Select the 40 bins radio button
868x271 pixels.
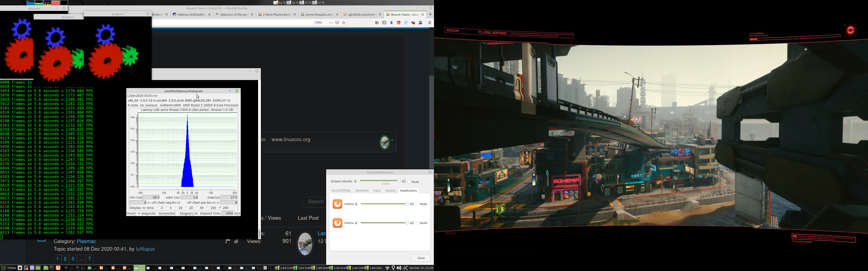coord(197,208)
